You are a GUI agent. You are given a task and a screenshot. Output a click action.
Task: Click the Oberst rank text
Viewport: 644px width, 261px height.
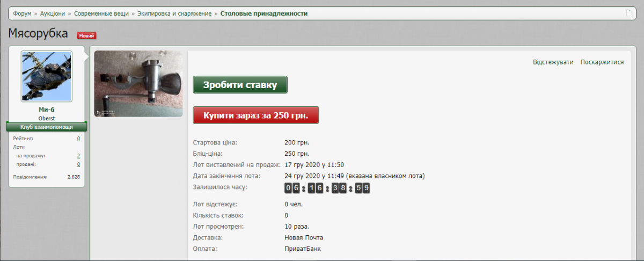[47, 118]
